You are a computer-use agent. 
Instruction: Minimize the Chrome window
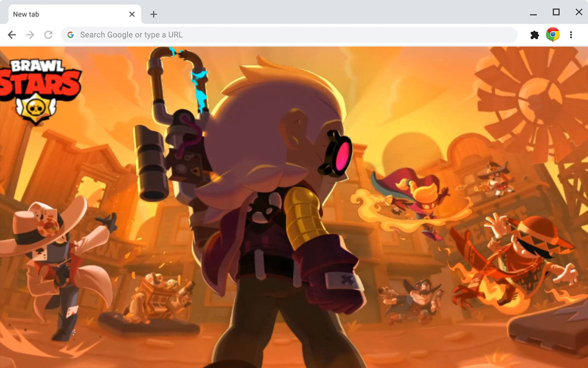(x=533, y=14)
